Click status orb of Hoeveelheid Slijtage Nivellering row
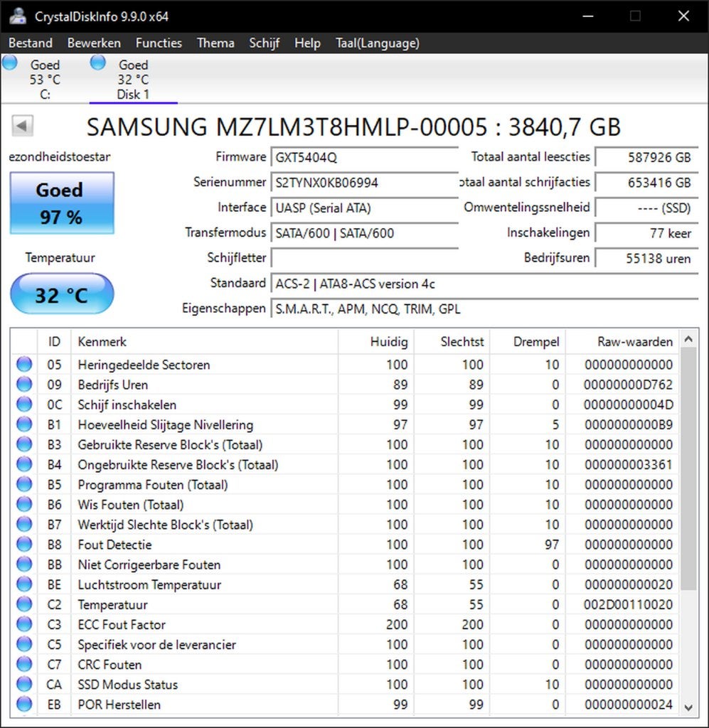Viewport: 709px width, 728px height. click(24, 424)
